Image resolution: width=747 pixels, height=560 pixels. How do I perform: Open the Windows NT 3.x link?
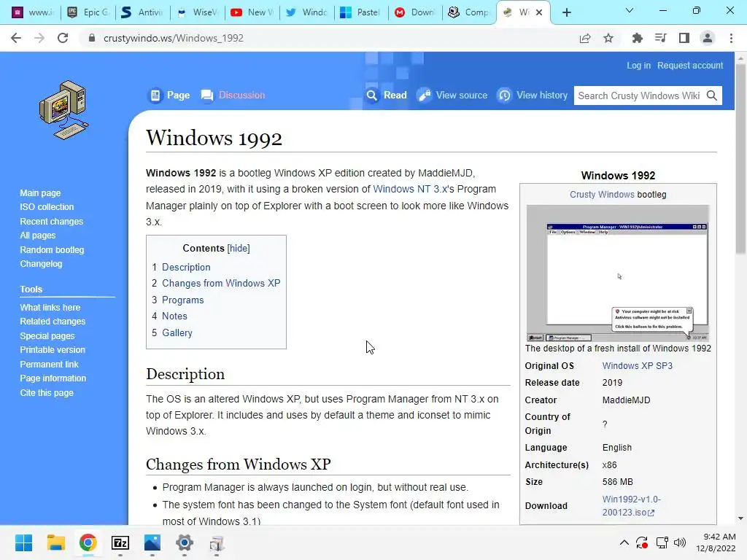point(410,189)
